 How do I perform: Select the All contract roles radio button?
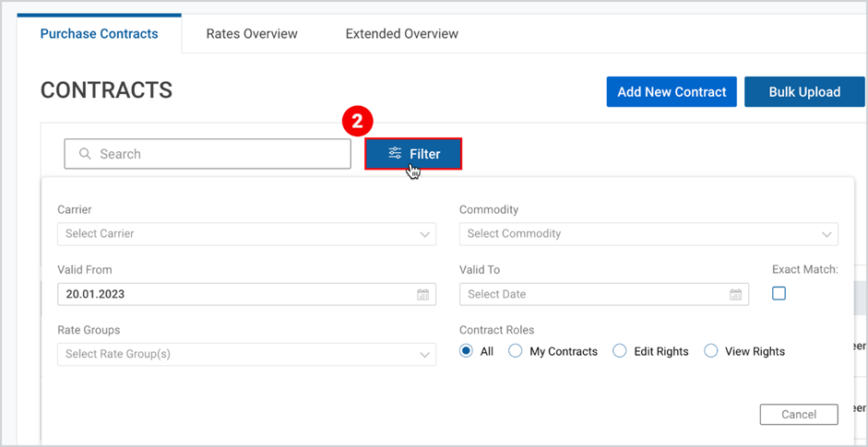pos(467,351)
